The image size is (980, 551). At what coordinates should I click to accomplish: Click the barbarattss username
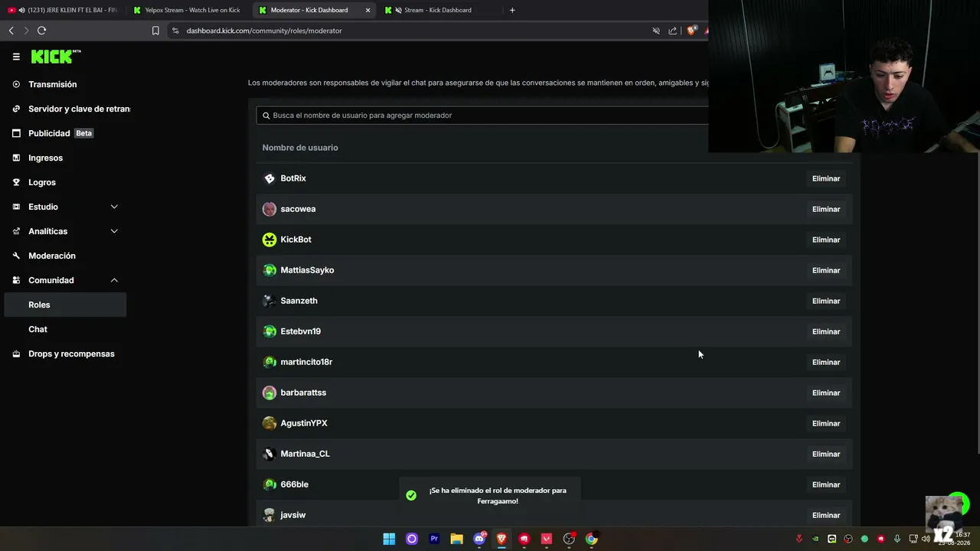(303, 393)
